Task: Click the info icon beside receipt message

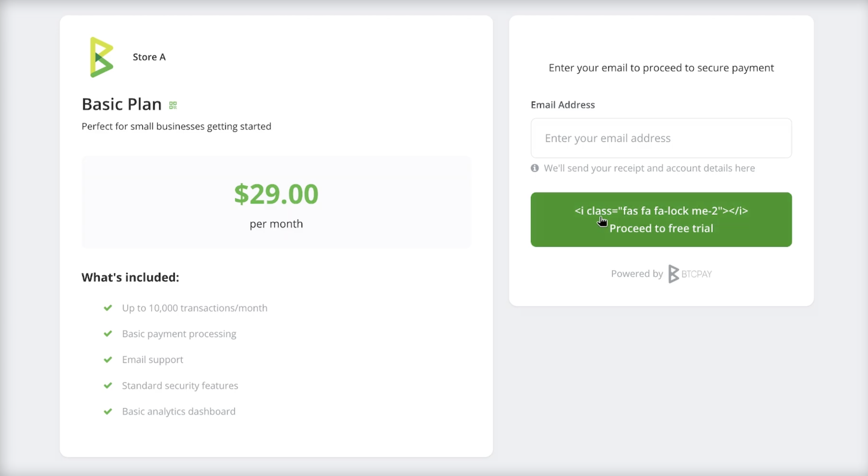Action: [x=534, y=168]
